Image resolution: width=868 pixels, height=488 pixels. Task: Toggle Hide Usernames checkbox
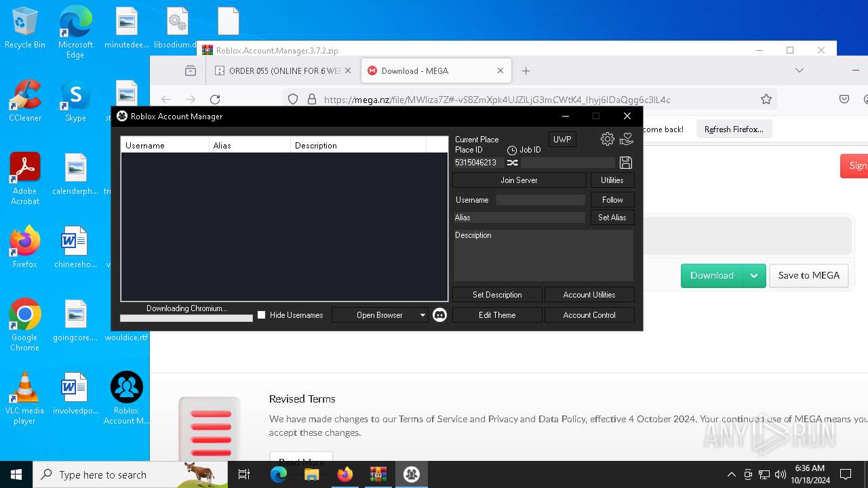(x=262, y=315)
